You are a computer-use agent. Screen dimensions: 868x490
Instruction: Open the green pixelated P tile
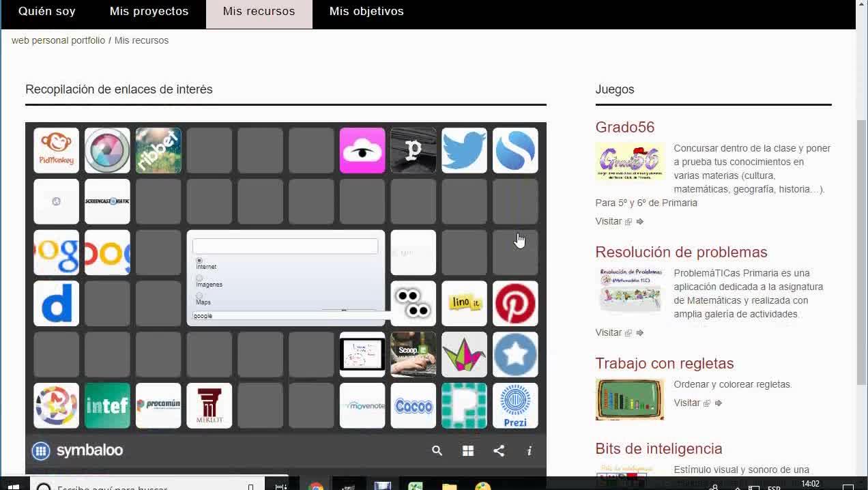pos(464,405)
